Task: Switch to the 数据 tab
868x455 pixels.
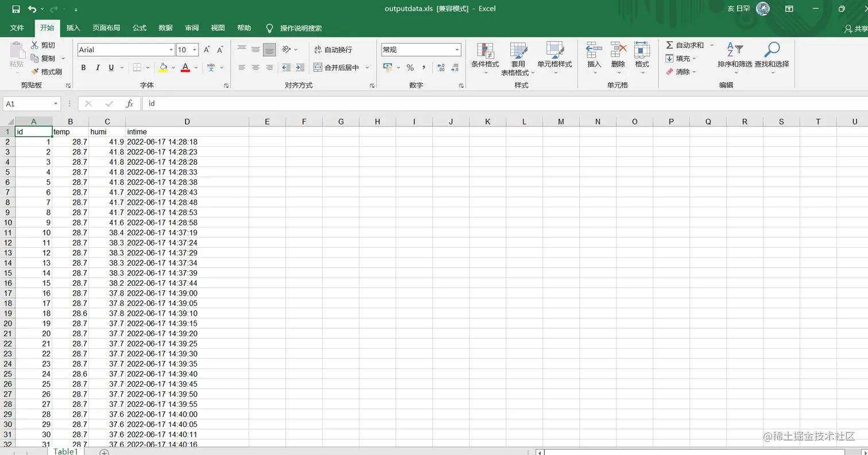Action: click(x=165, y=28)
